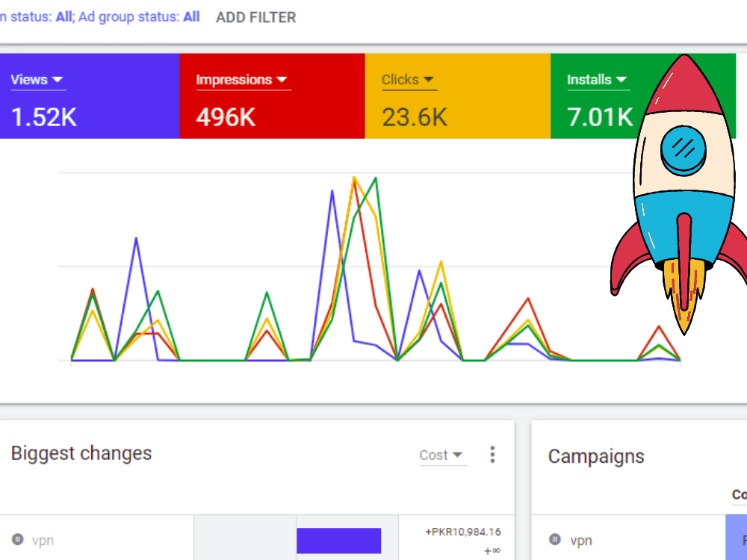
Task: Open the Cost dropdown in Biggest changes
Action: (x=441, y=455)
